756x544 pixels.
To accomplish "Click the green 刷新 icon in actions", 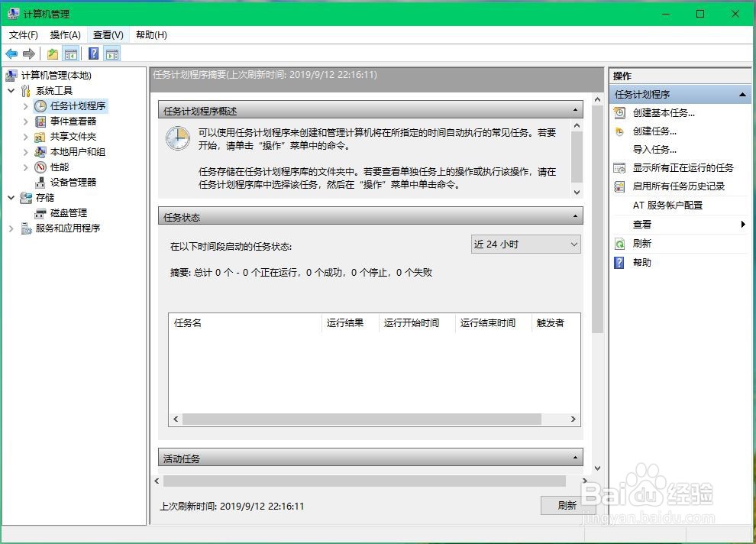I will point(619,244).
